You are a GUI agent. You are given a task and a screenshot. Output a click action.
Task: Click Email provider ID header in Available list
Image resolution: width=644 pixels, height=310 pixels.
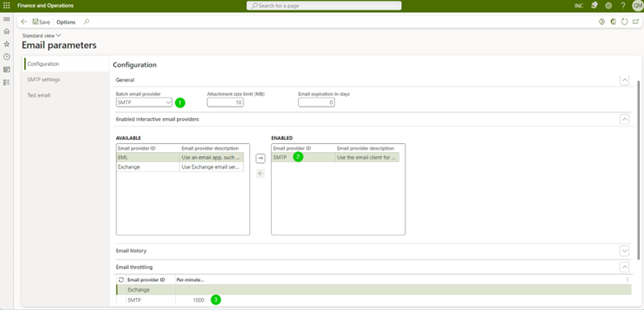click(137, 148)
